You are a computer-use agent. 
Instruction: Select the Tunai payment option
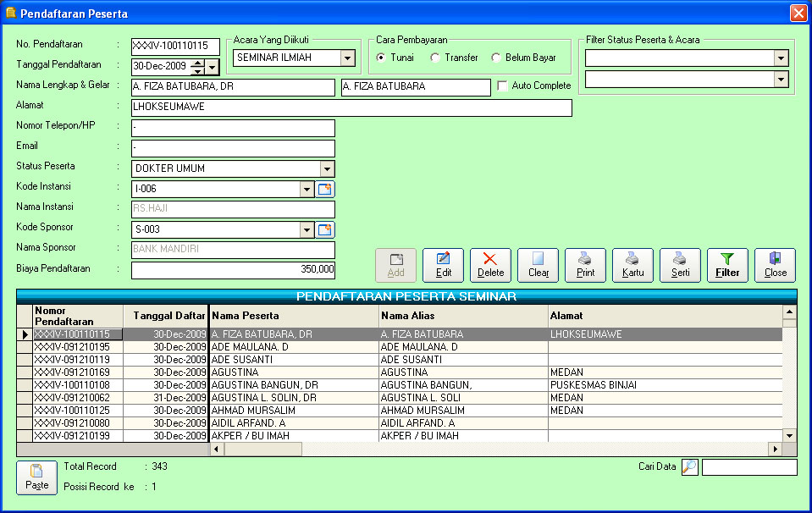pos(382,58)
